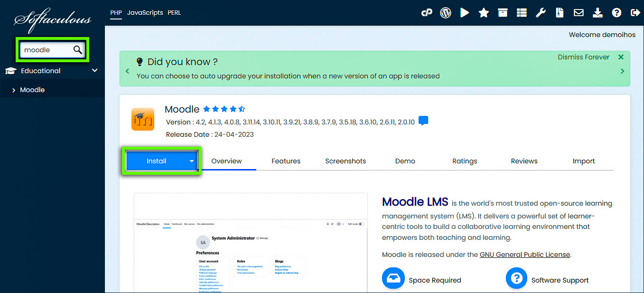The image size is (644, 293).
Task: Open the Install button dropdown arrow
Action: [x=191, y=161]
